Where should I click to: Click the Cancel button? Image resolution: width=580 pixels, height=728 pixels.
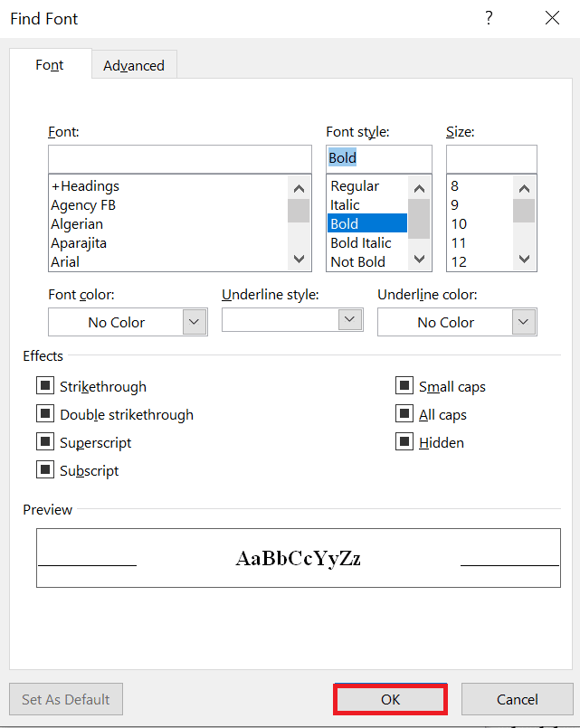coord(518,699)
